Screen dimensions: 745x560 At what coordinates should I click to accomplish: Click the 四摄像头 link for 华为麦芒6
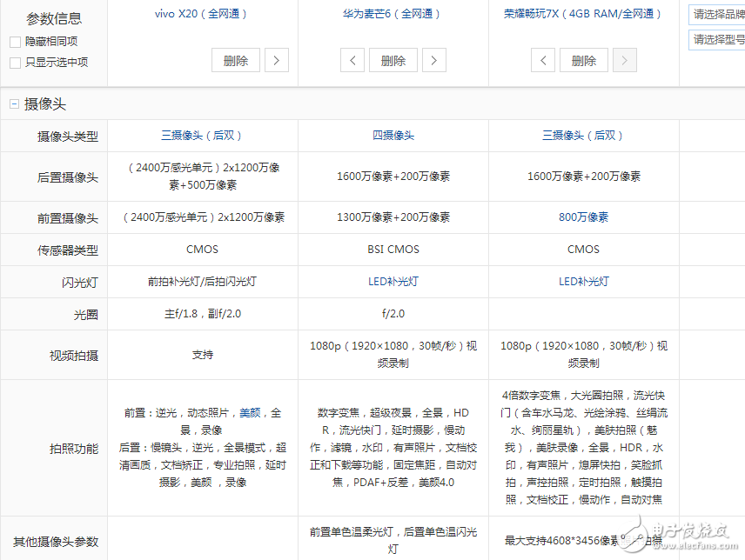tap(393, 136)
